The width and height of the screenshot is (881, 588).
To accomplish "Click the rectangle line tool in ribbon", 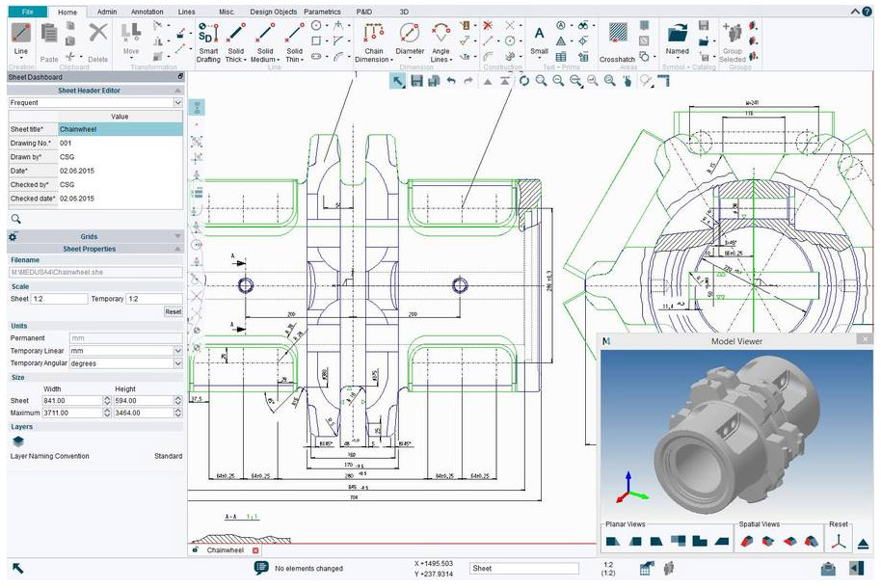I will (316, 40).
